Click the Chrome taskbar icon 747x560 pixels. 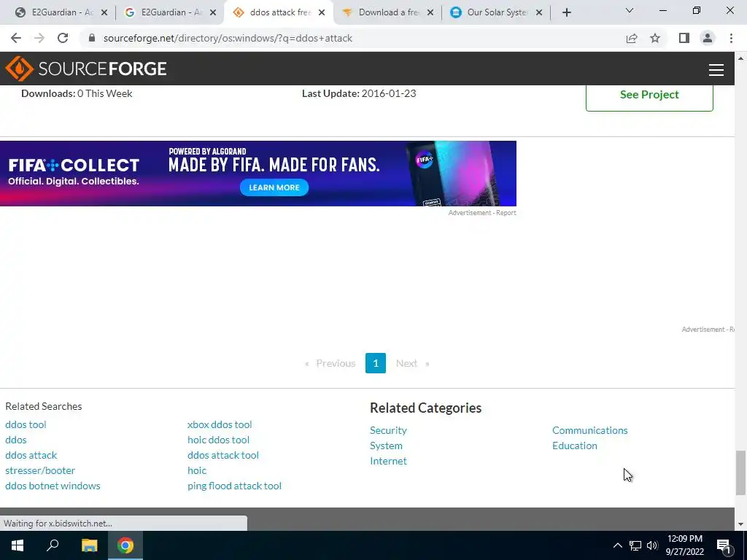125,545
